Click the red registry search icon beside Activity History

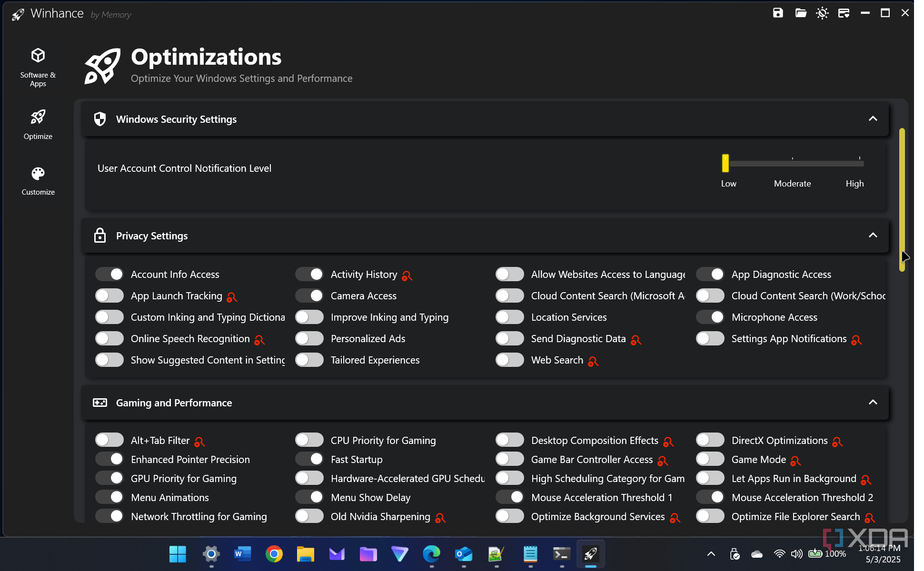pyautogui.click(x=407, y=276)
